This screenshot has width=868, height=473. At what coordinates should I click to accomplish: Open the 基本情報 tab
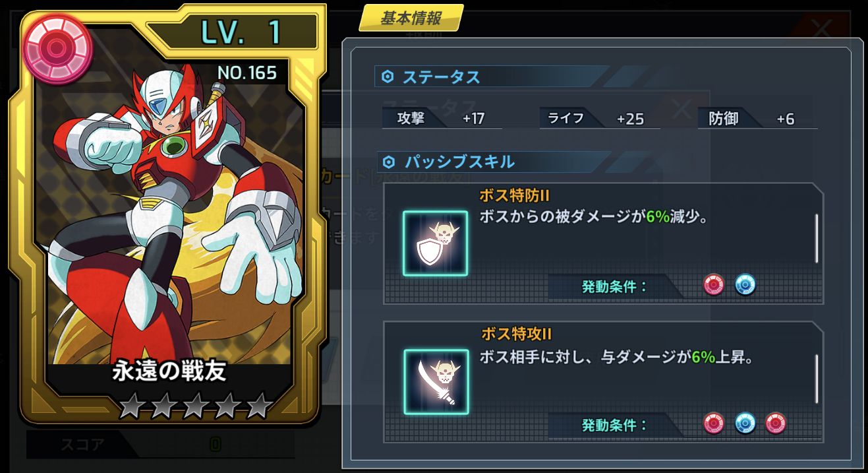point(411,18)
